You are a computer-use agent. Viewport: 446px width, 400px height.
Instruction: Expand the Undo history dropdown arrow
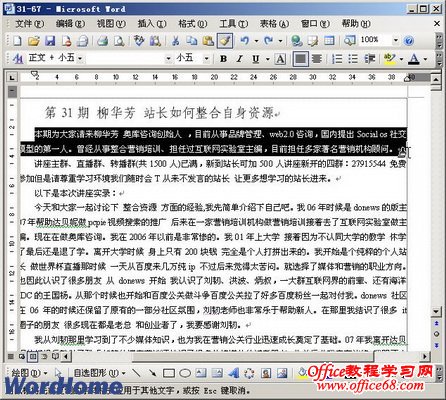click(x=256, y=41)
